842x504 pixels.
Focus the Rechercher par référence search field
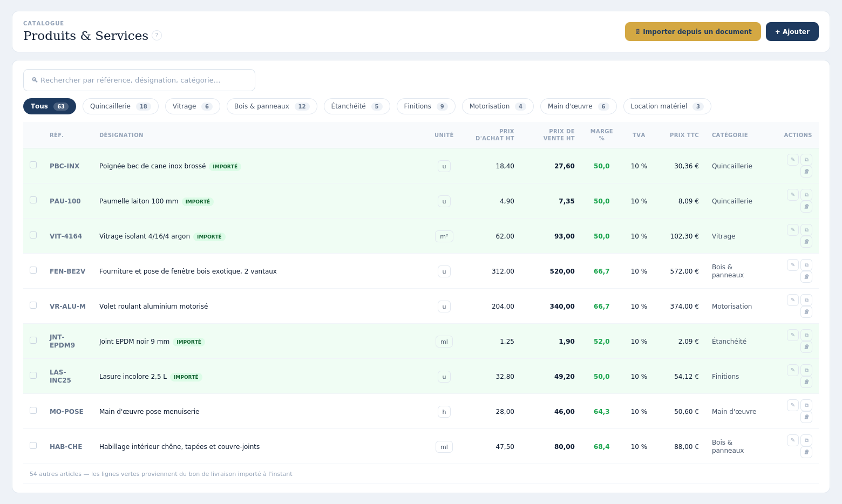click(x=139, y=80)
